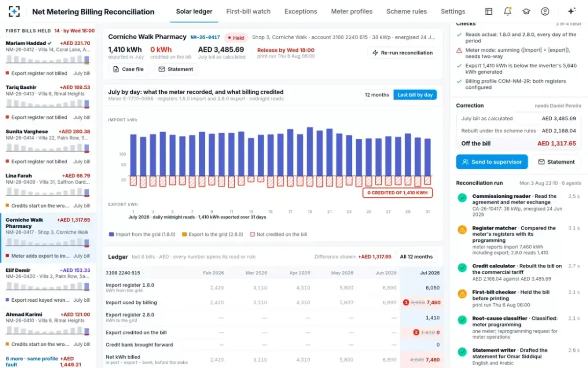588x368 pixels.
Task: Click the NM-26-0417 reference link
Action: [205, 37]
